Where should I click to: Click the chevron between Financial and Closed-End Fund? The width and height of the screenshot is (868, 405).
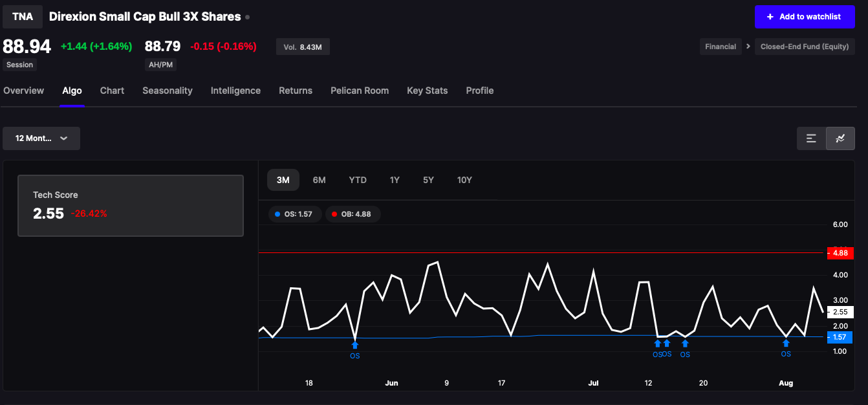[748, 47]
